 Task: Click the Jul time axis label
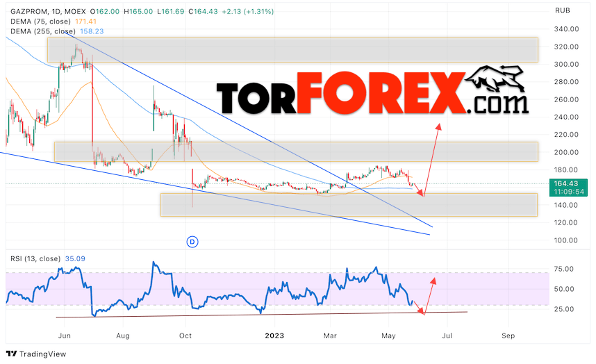coord(447,336)
